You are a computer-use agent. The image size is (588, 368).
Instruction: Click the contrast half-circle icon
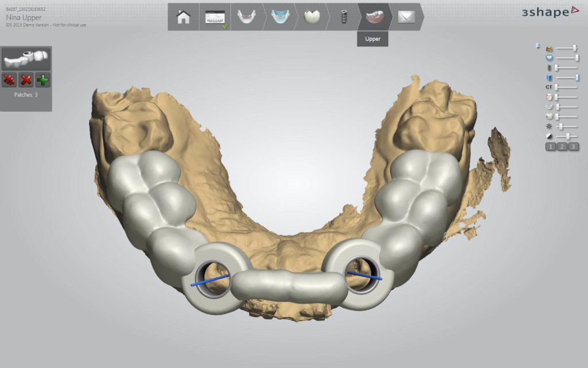(x=549, y=136)
